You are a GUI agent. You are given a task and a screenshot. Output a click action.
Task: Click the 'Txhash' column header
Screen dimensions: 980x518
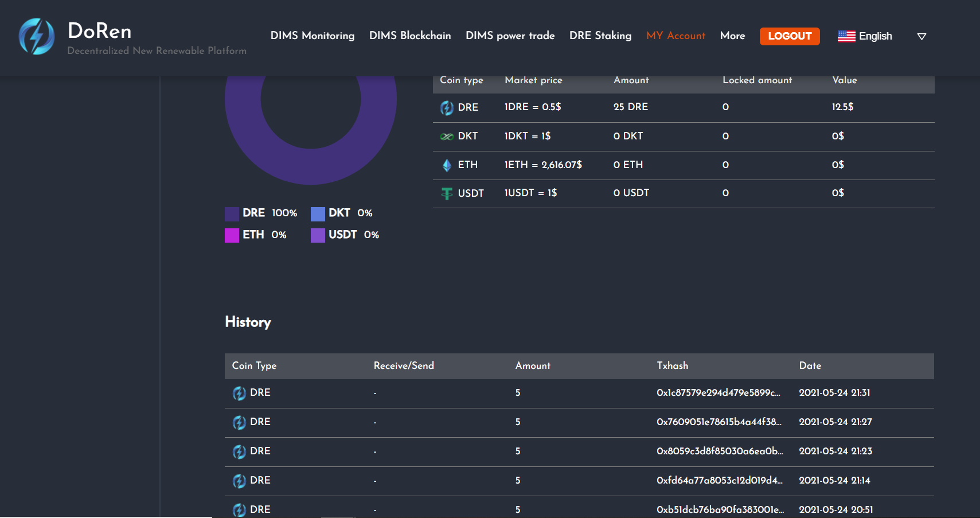672,365
